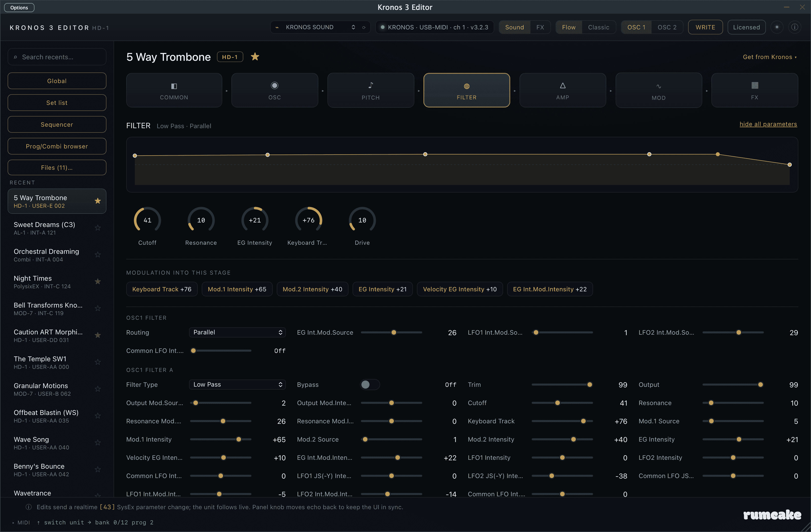811x532 pixels.
Task: Star The Temple SW1 recent entry
Action: [x=98, y=362]
